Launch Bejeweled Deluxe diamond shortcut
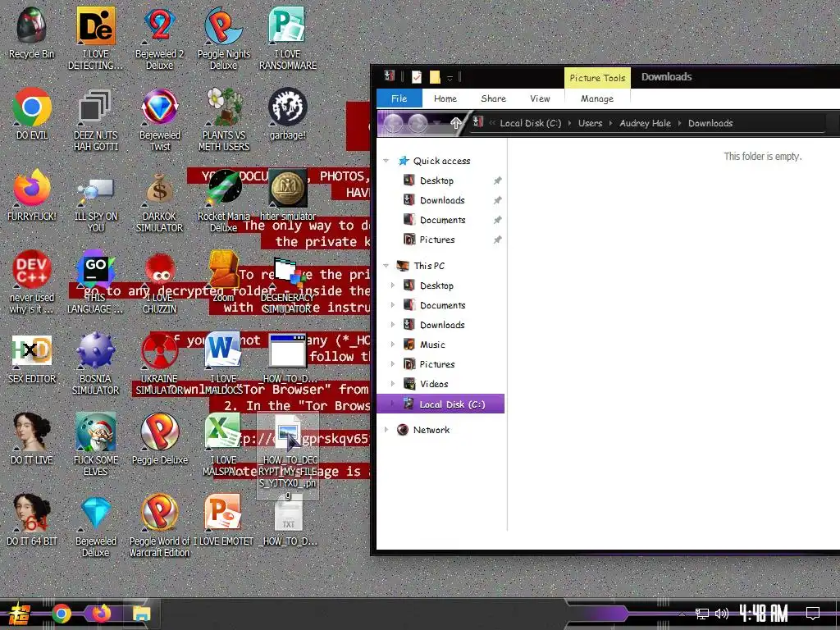The width and height of the screenshot is (840, 630). 95,526
